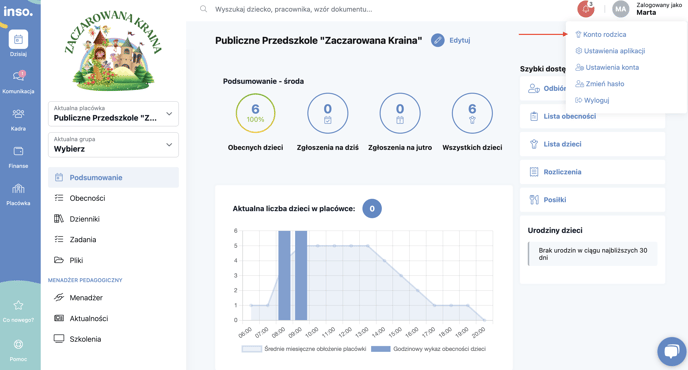688x370 pixels.
Task: Click the 'Urodziny dzieci' heading
Action: click(x=555, y=230)
